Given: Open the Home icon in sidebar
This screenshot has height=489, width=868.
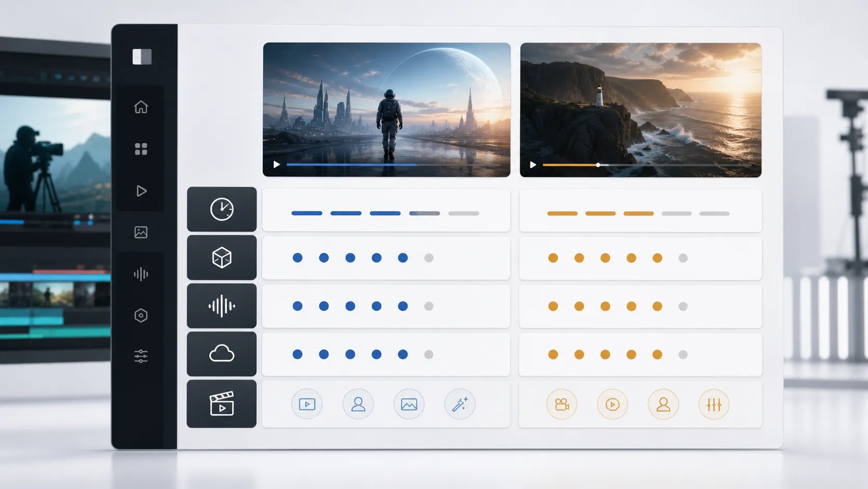Looking at the screenshot, I should [141, 107].
